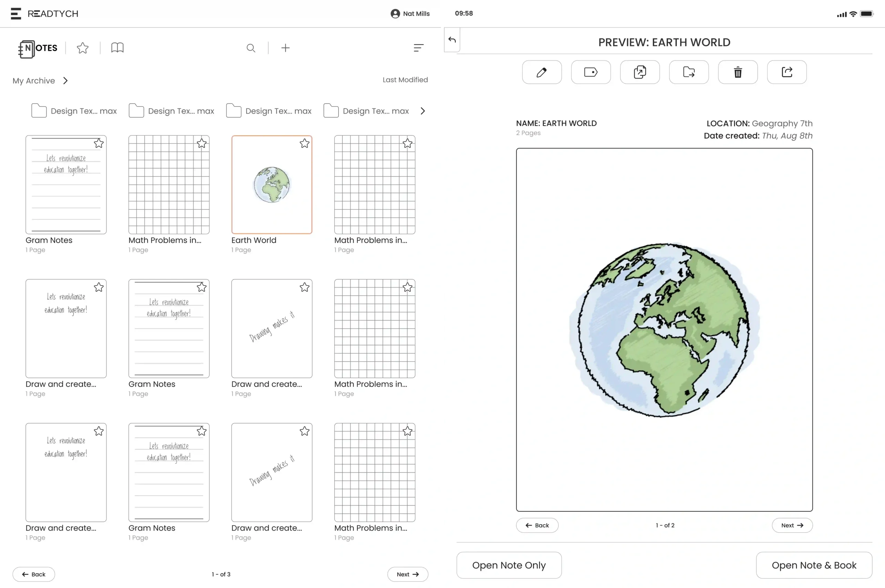Switch to the books tab
This screenshot has width=885, height=588.
tap(118, 48)
